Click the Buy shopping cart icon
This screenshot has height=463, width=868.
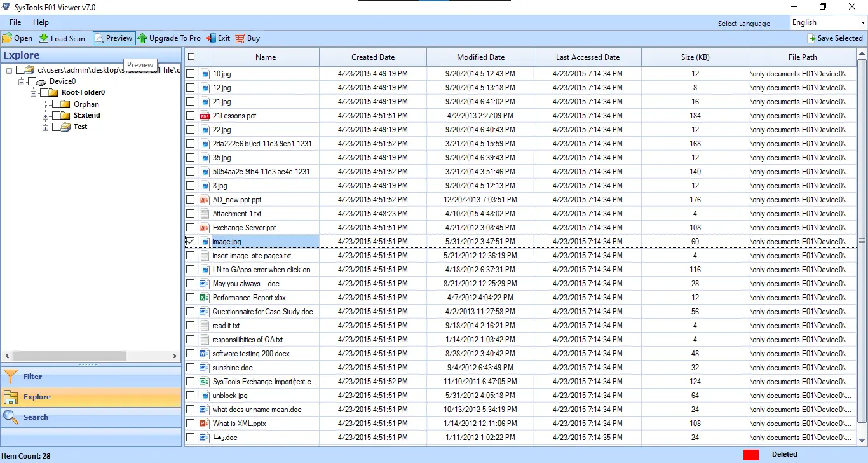coord(240,38)
